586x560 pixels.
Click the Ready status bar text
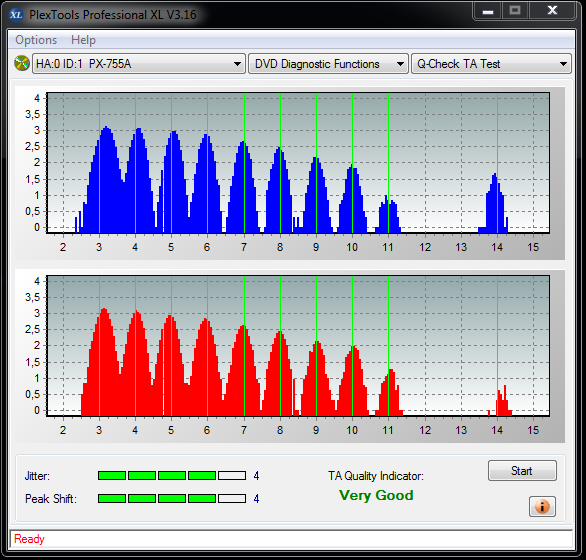(29, 539)
